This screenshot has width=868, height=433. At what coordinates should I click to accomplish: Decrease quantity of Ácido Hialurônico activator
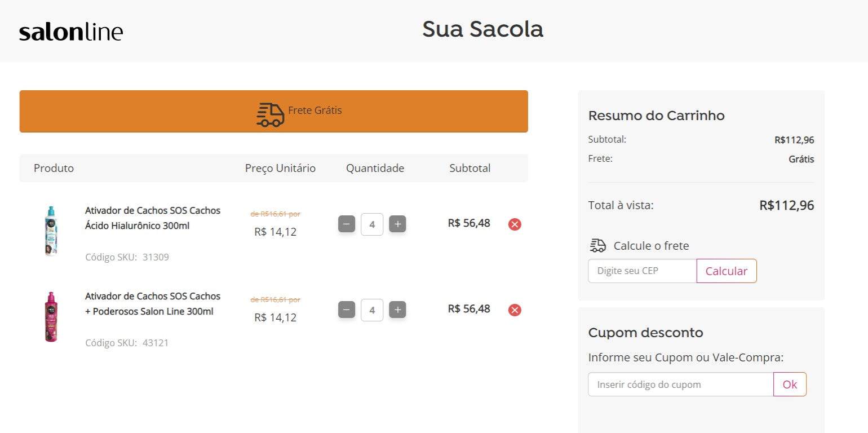(x=347, y=224)
